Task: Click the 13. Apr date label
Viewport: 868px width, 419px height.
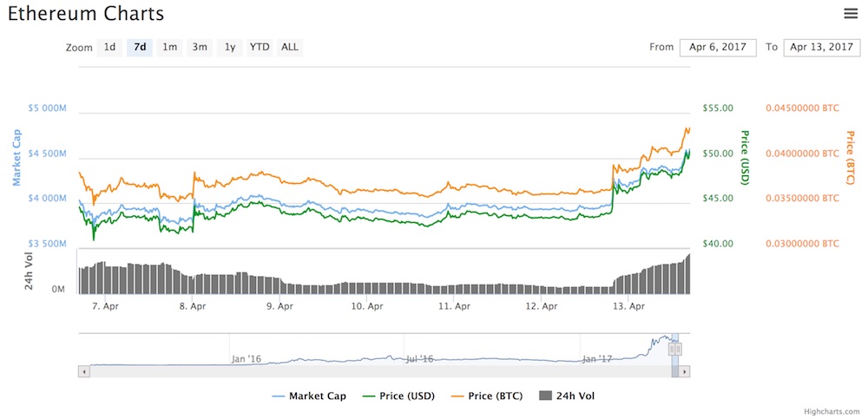Action: [628, 305]
